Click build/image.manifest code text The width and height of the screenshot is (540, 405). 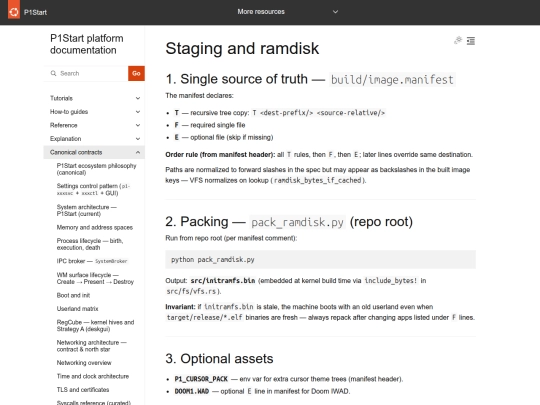pyautogui.click(x=392, y=80)
